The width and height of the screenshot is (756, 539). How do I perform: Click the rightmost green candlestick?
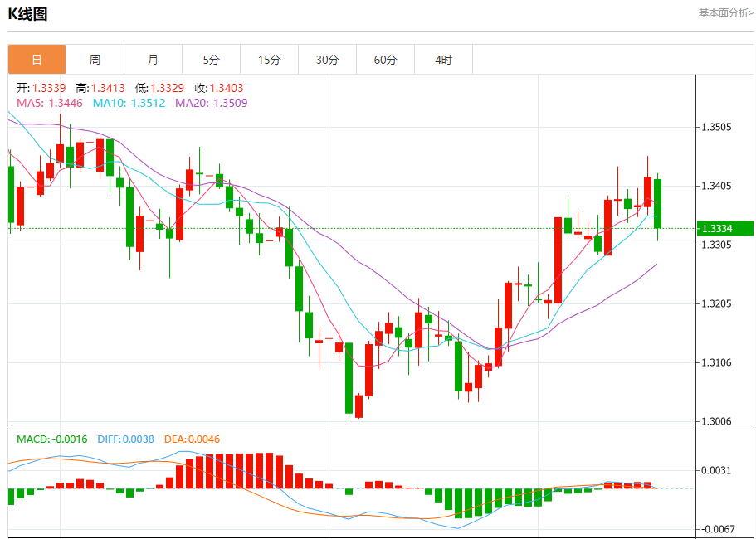[x=658, y=203]
